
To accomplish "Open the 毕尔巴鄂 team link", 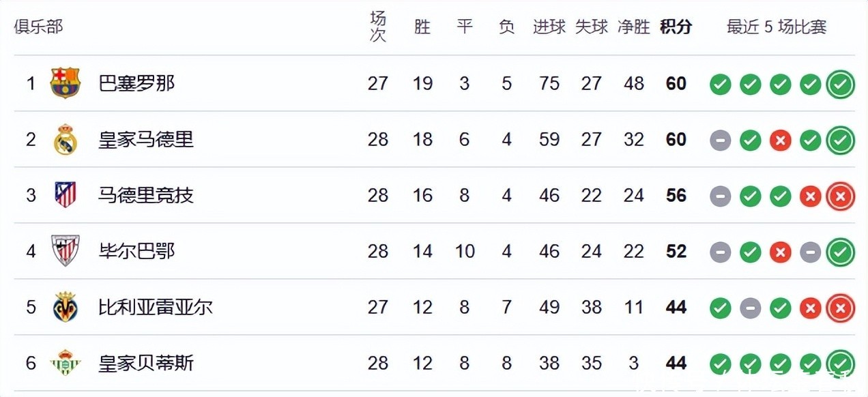I will [x=136, y=251].
